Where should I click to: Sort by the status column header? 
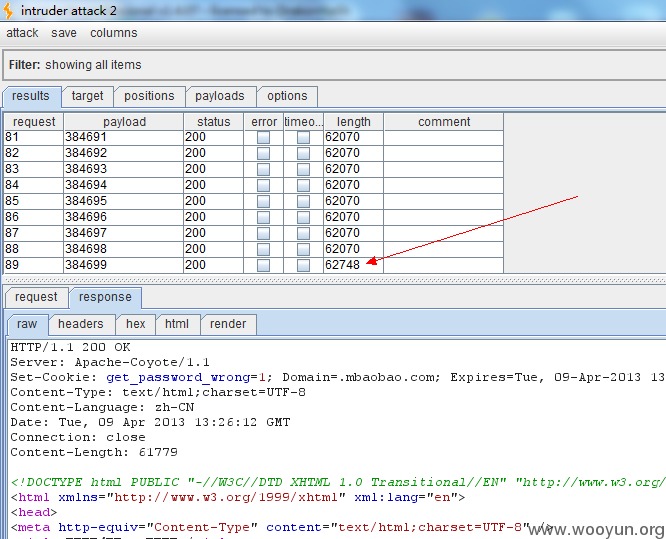coord(214,122)
